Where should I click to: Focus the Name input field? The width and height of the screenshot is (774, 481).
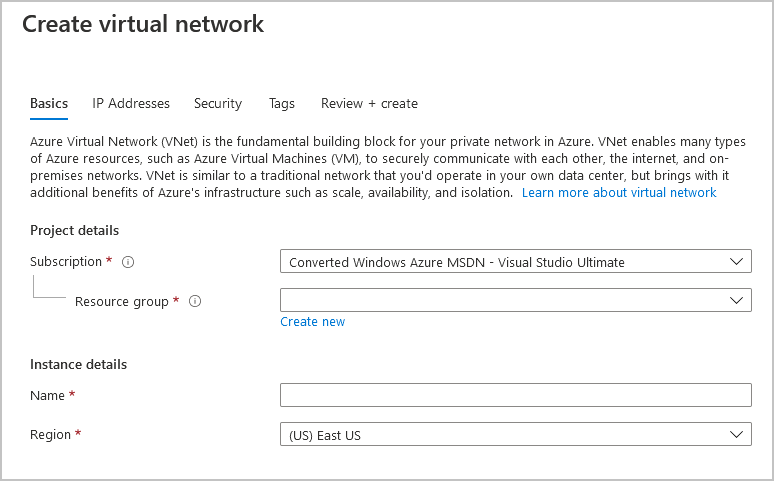point(515,395)
